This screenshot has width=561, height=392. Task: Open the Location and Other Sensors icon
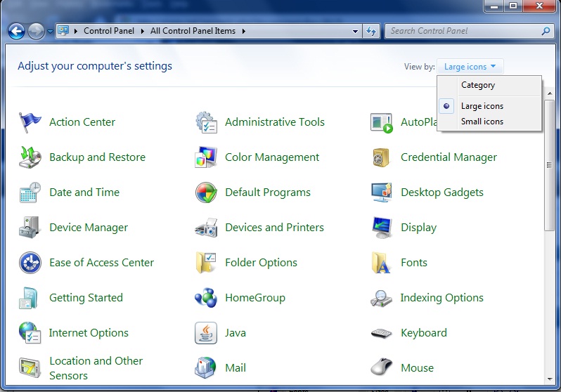tap(30, 367)
